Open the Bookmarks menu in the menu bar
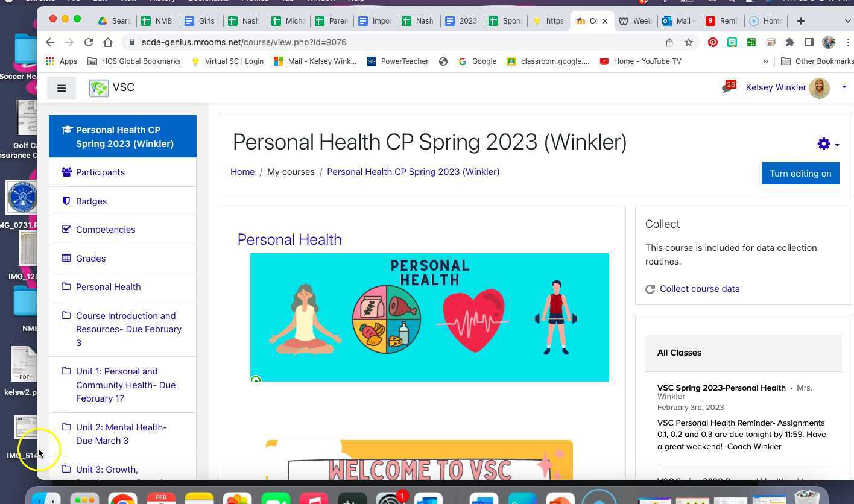This screenshot has width=854, height=504. click(208, 1)
